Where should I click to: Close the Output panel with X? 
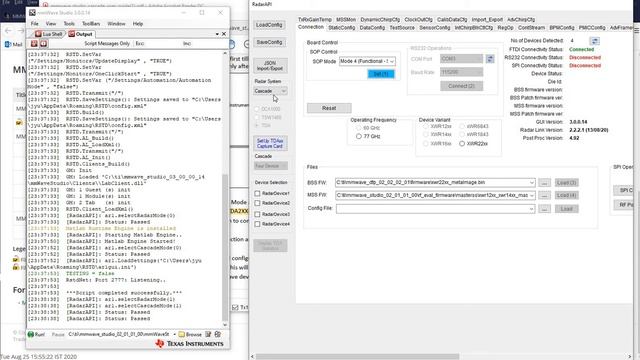click(224, 34)
